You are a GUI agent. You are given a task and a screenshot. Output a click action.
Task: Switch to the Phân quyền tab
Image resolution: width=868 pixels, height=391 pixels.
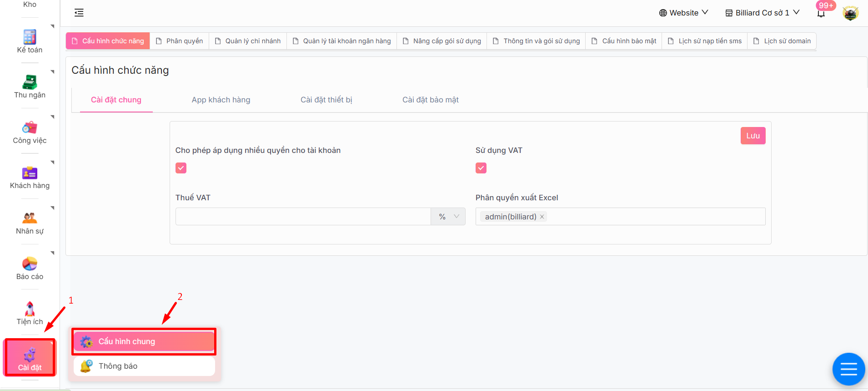coord(180,41)
